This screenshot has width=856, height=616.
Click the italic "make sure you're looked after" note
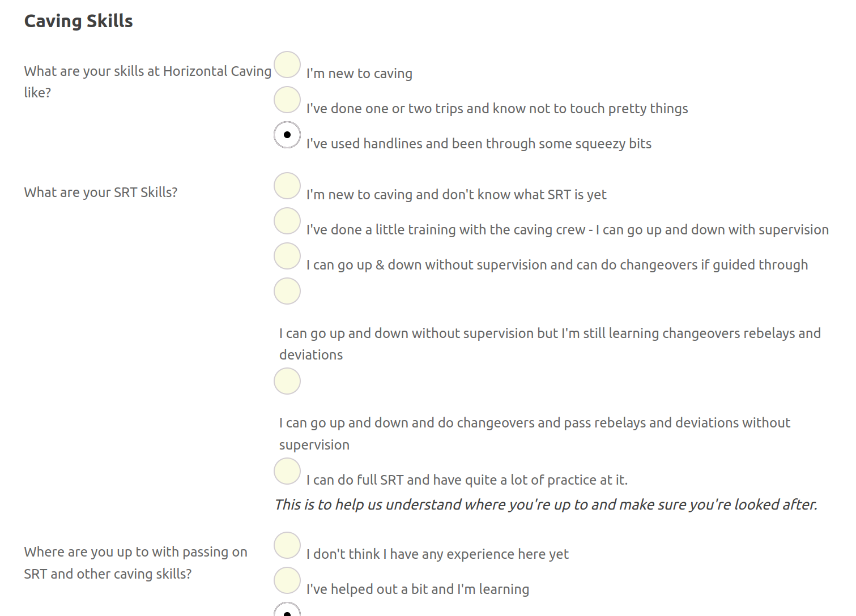pos(546,504)
